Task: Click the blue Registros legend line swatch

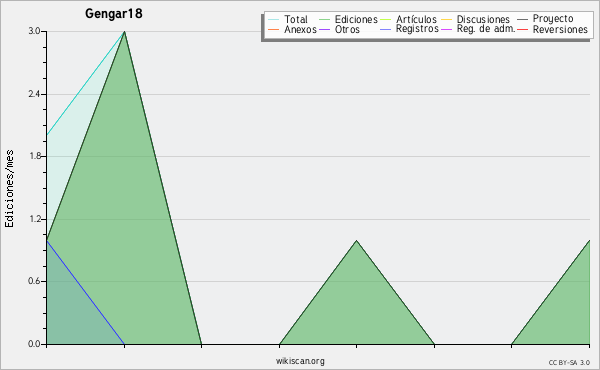Action: coord(386,29)
